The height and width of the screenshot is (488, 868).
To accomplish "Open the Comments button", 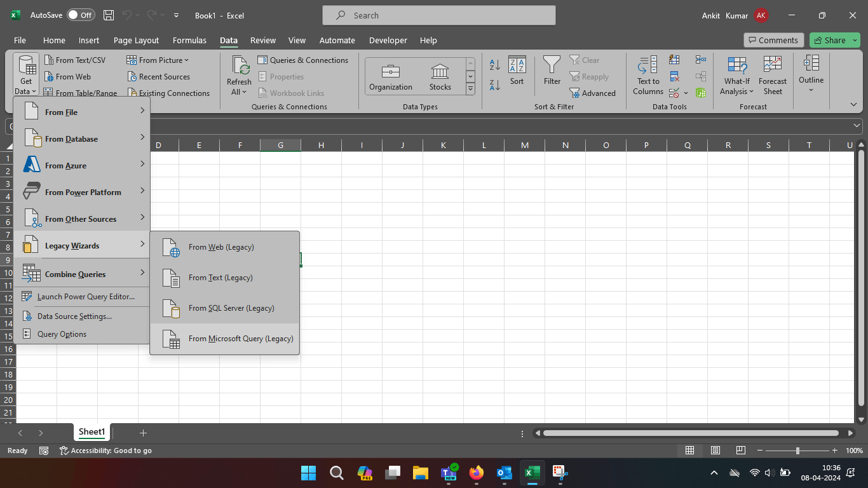I will pyautogui.click(x=773, y=40).
